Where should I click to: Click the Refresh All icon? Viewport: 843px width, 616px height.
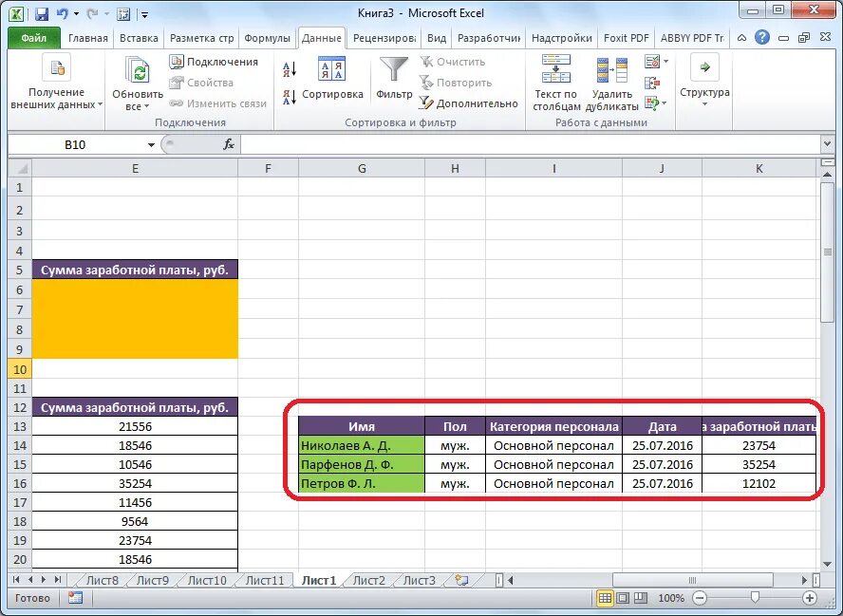point(138,72)
